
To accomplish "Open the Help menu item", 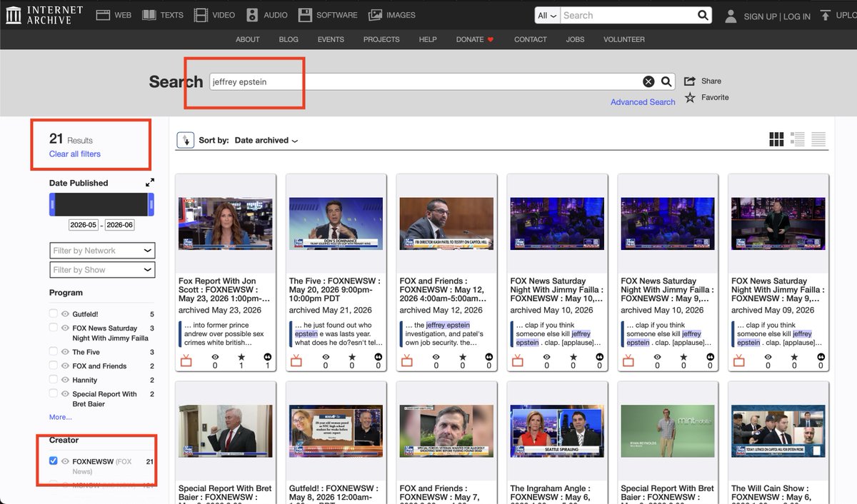I will pyautogui.click(x=428, y=39).
